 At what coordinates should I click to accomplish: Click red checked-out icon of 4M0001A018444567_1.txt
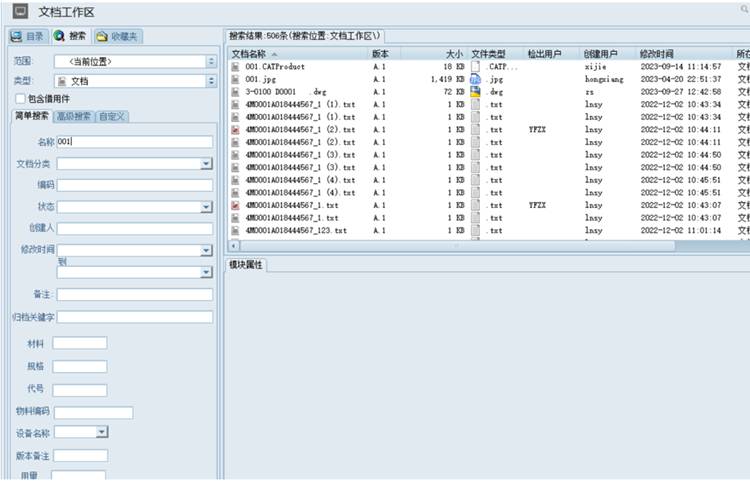coord(235,205)
